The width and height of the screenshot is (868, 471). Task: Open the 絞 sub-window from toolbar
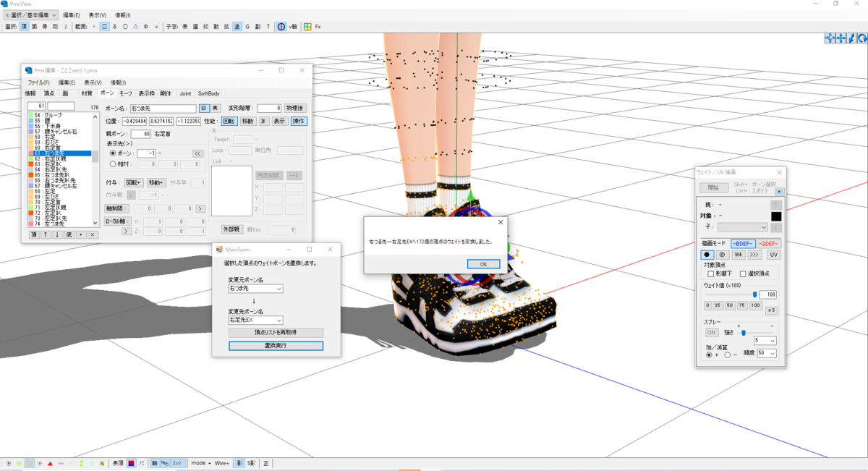(x=205, y=26)
